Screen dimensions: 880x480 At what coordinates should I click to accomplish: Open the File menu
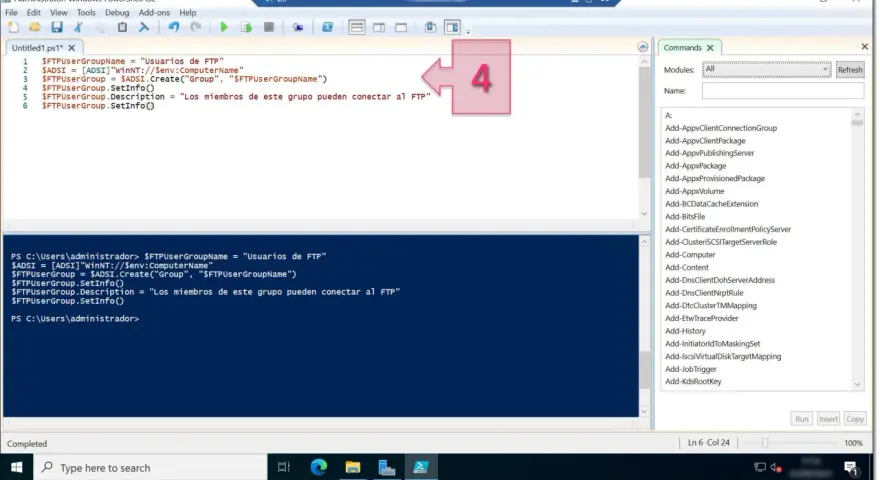(x=11, y=12)
